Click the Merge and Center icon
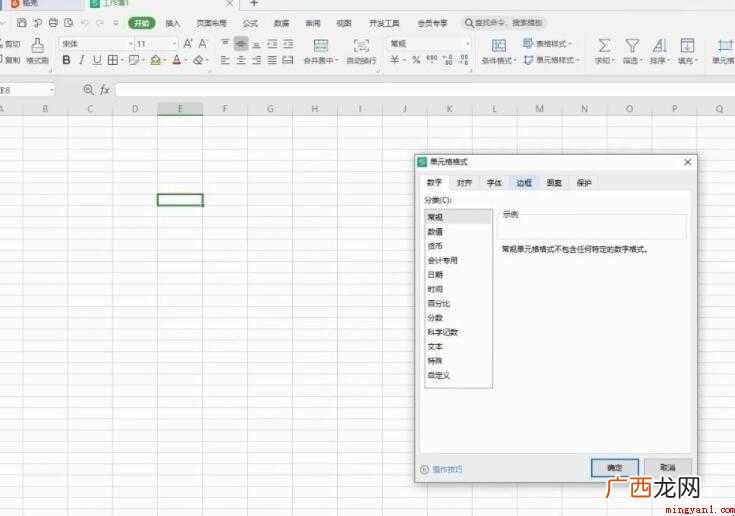Screen dimensions: 735x516 [x=321, y=45]
